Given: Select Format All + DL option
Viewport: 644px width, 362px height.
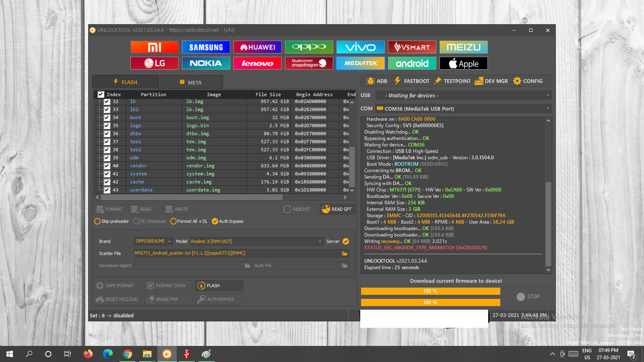Looking at the screenshot, I should (189, 221).
